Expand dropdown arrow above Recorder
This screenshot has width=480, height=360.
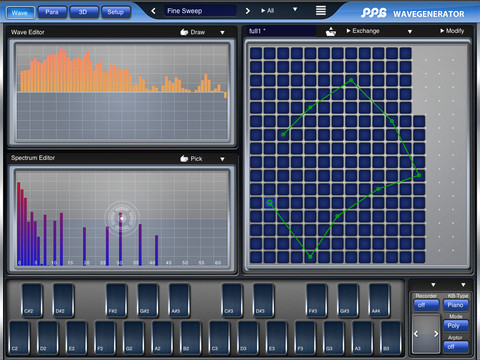[433, 285]
